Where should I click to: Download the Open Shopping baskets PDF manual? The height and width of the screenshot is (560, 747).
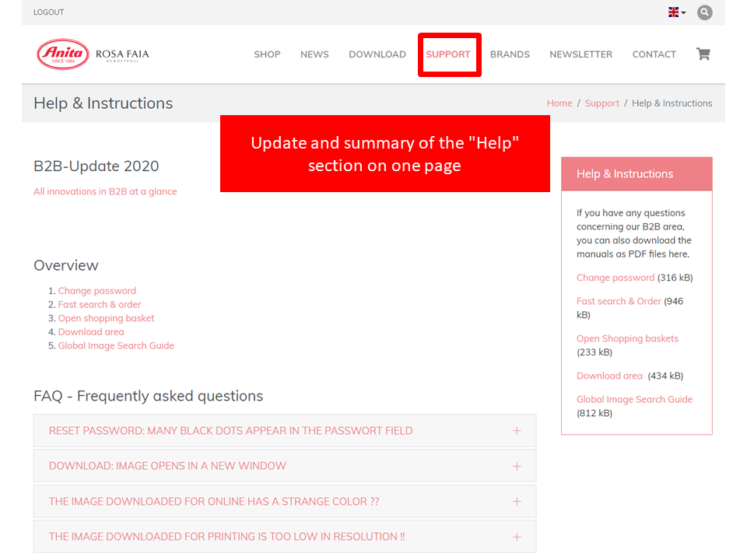627,338
